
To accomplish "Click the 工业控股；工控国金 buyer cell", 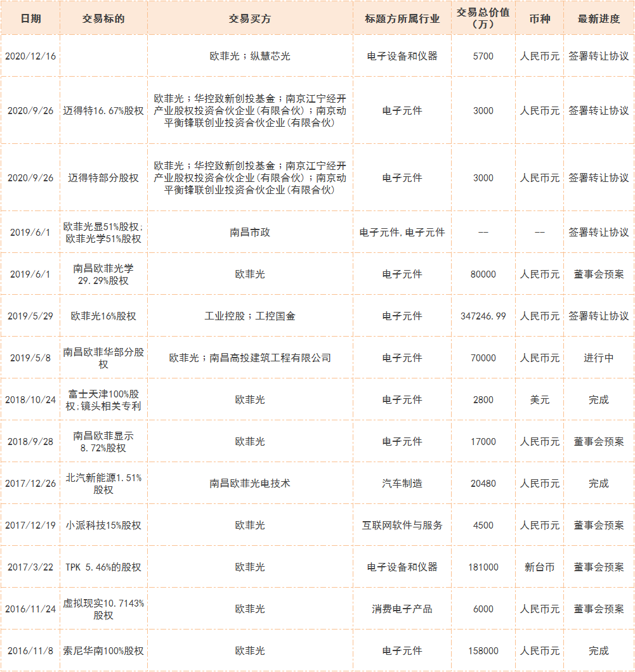I will tap(250, 316).
